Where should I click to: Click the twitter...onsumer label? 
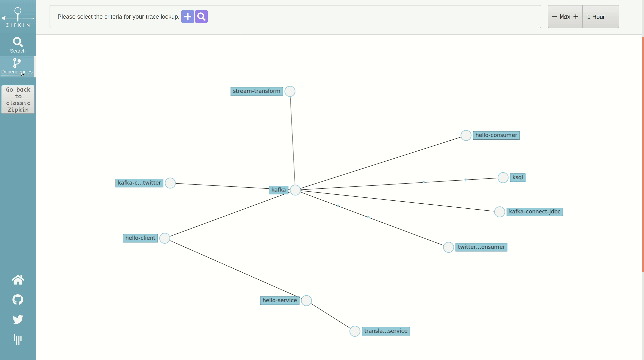click(481, 247)
